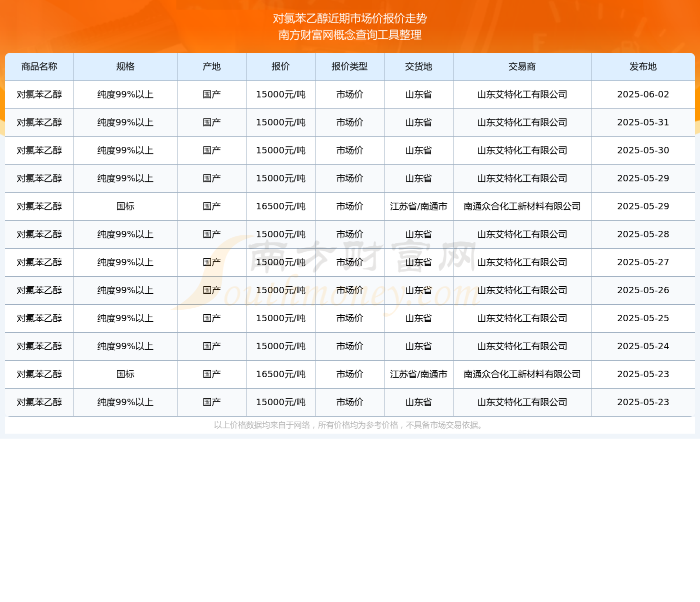Viewport: 700px width, 602px height.
Task: Click the title 对氯苯乙醇近期市场价报价走势
Action: 350,18
